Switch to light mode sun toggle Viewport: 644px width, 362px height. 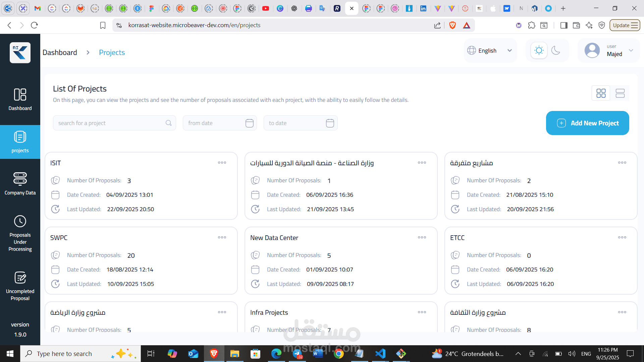coord(539,51)
